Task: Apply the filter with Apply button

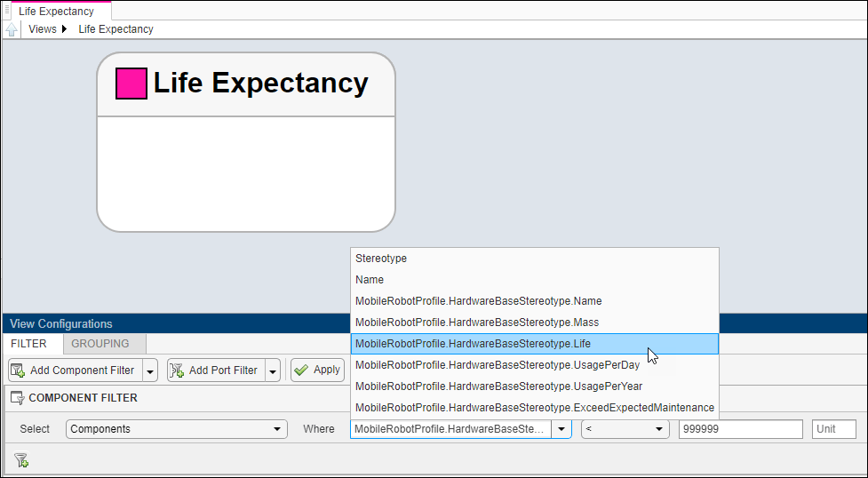Action: coord(318,370)
